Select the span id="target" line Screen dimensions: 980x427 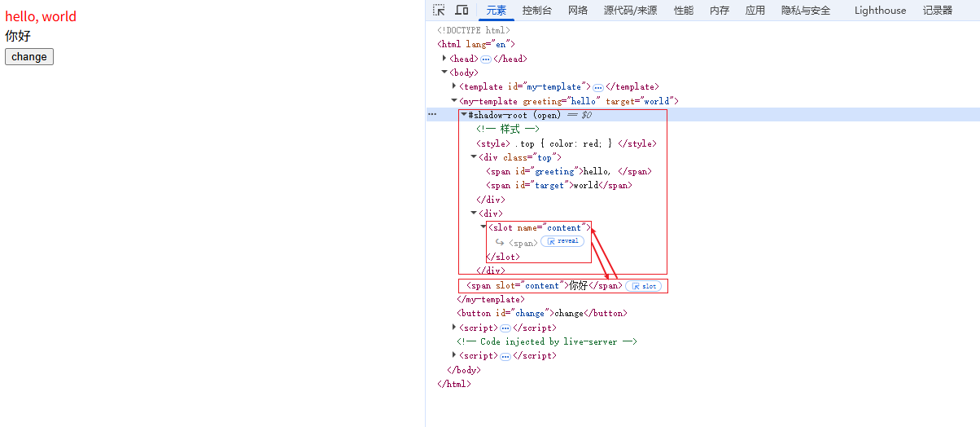[x=559, y=186]
